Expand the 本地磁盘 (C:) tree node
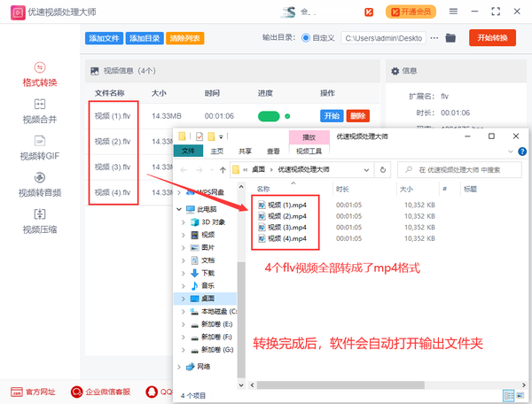This screenshot has height=404, width=532. pos(184,311)
